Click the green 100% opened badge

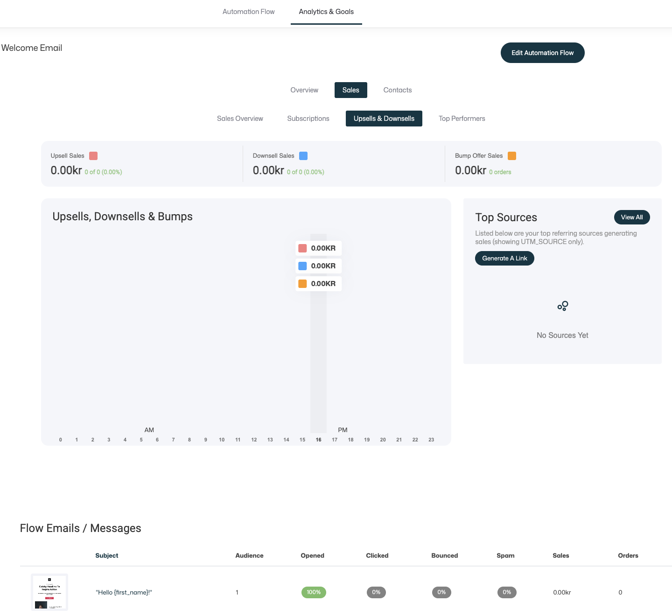click(314, 592)
